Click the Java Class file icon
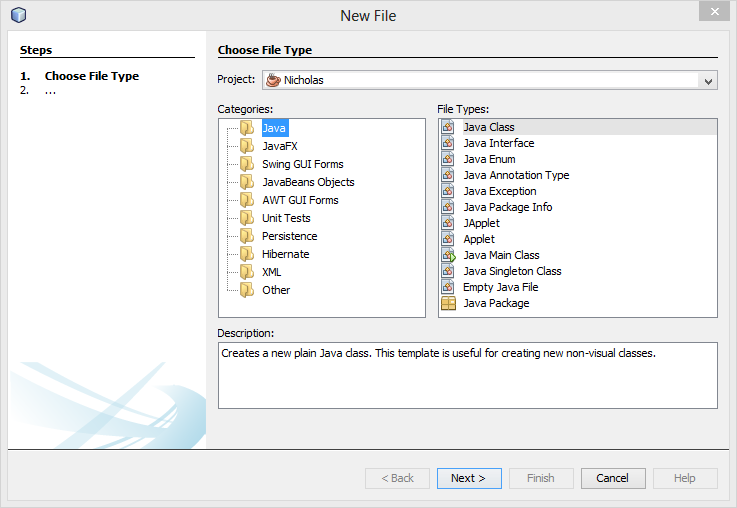Viewport: 737px width, 508px height. coord(448,127)
